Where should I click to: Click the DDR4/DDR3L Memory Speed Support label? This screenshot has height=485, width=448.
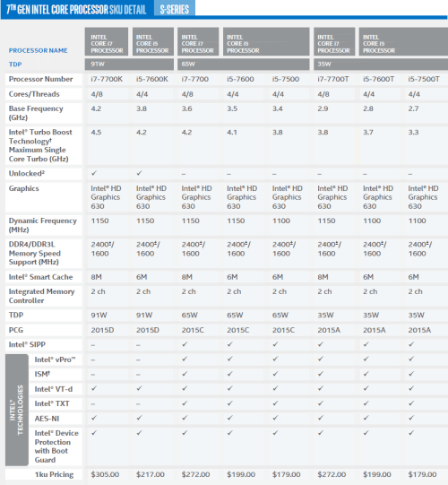(x=35, y=254)
